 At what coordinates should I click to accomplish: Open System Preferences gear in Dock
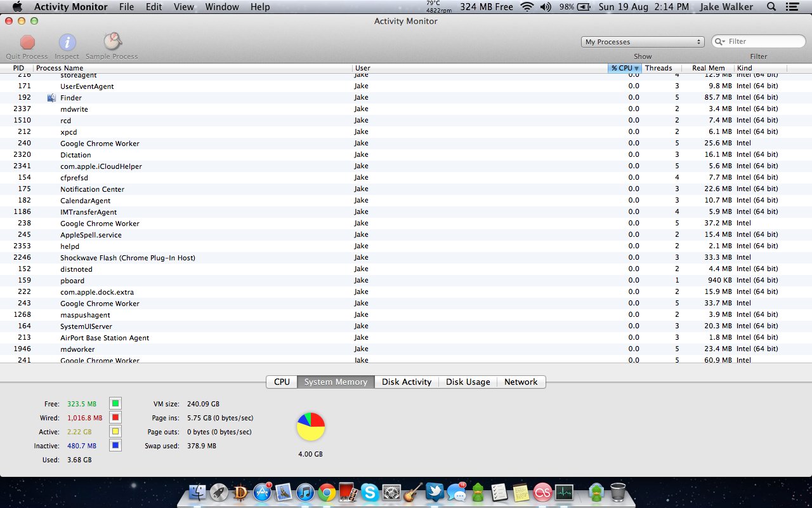click(x=391, y=491)
